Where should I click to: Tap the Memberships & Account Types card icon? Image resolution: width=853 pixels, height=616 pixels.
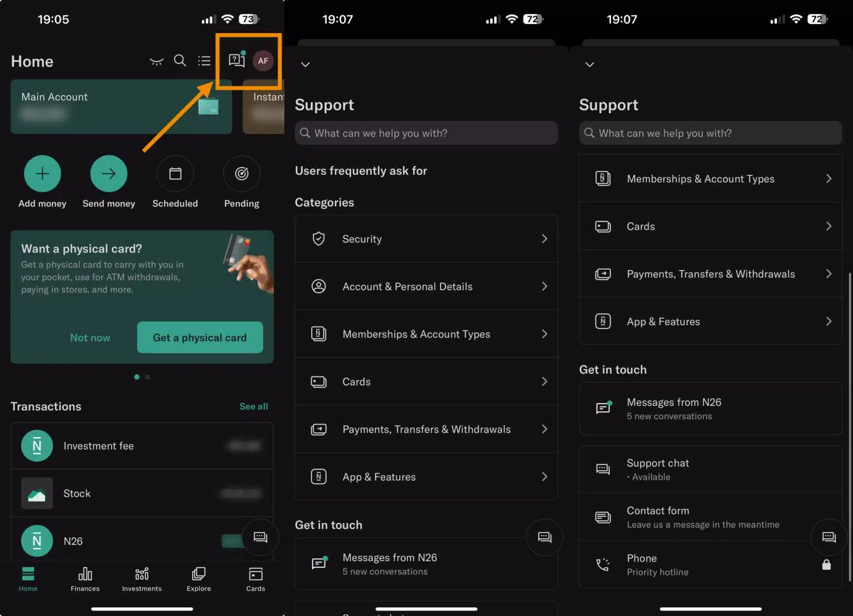tap(318, 334)
